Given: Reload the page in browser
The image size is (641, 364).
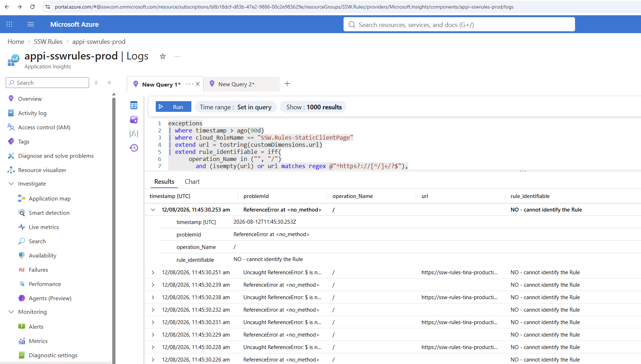Looking at the screenshot, I should click(x=32, y=7).
